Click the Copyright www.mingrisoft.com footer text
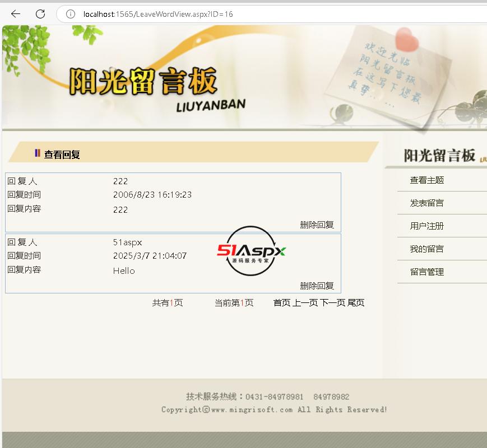487x448 pixels. (274, 409)
